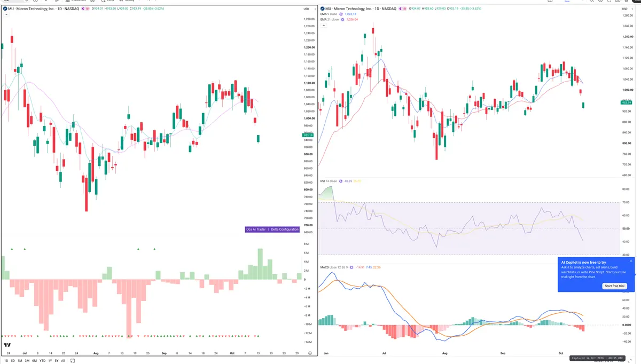
Task: Select the 5D time range
Action: (13, 361)
